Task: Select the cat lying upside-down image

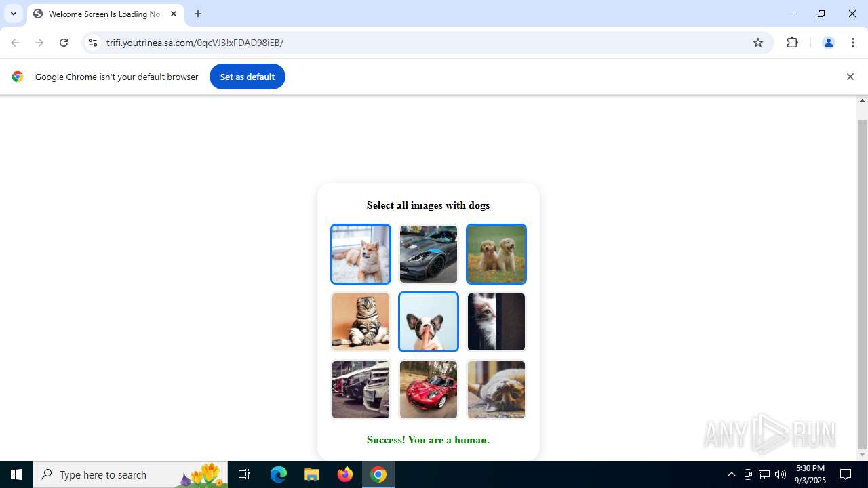Action: pos(496,390)
